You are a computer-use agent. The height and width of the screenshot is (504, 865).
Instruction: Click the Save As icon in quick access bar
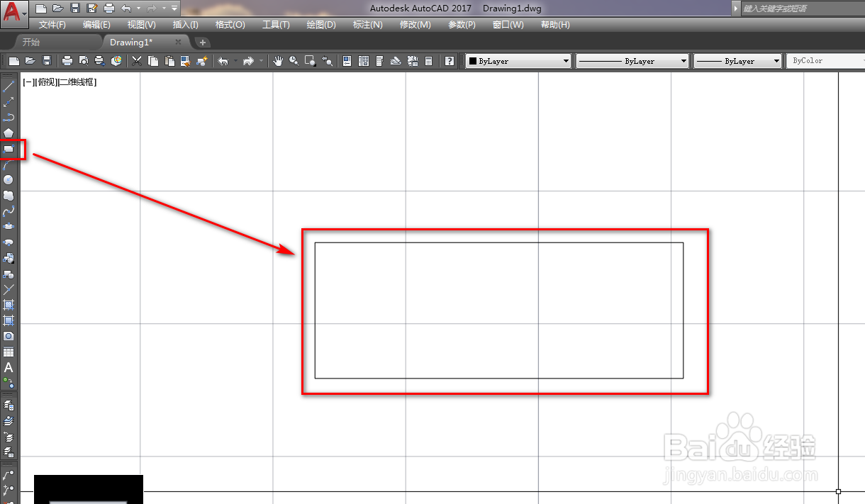pyautogui.click(x=92, y=9)
